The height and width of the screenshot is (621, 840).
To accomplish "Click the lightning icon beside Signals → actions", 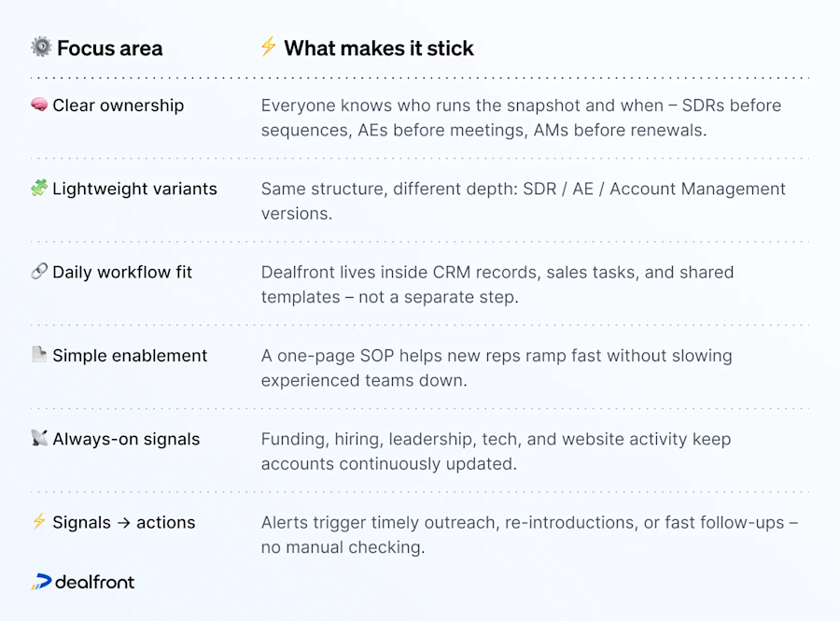I will point(39,522).
